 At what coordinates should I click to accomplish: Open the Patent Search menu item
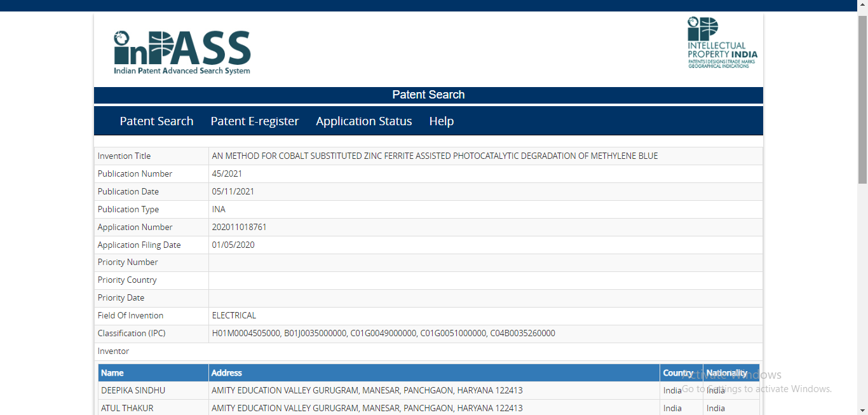click(156, 121)
